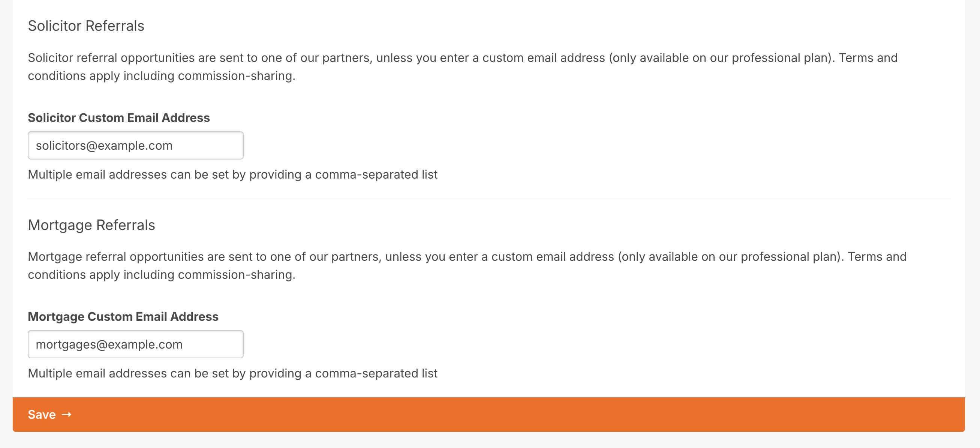Click blank right end of solicitor email box

pos(213,146)
